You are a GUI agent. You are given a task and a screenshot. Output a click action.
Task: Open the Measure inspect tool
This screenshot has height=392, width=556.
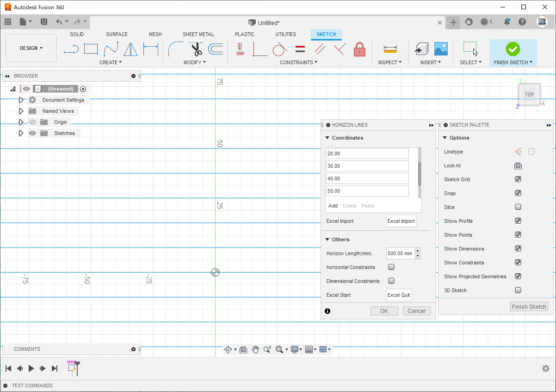point(390,49)
